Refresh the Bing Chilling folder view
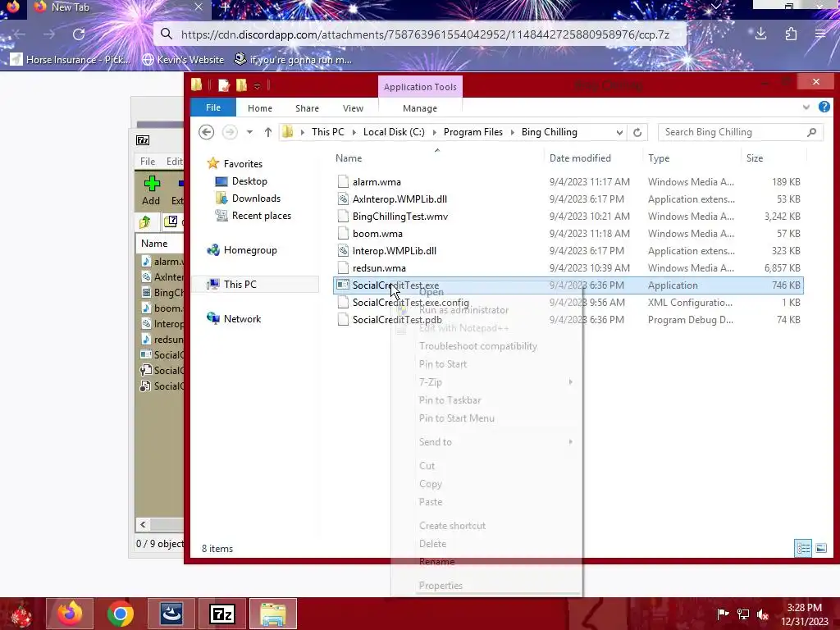 637,132
